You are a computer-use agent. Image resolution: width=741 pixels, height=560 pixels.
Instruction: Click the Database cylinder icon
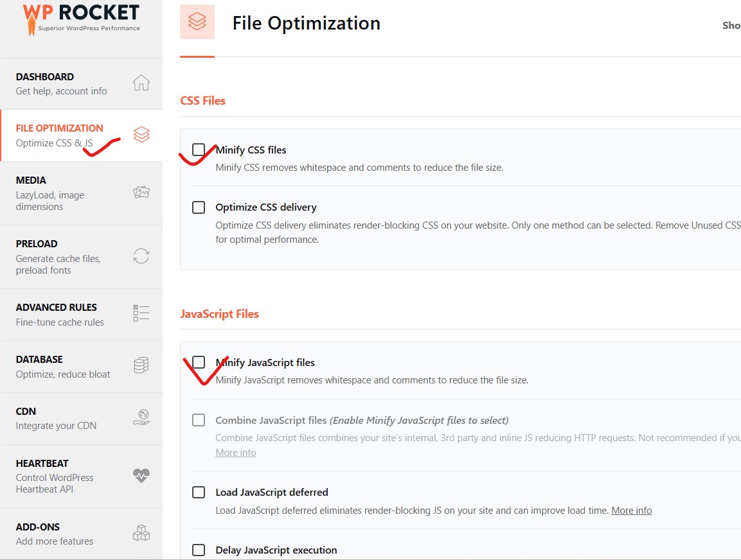click(141, 365)
